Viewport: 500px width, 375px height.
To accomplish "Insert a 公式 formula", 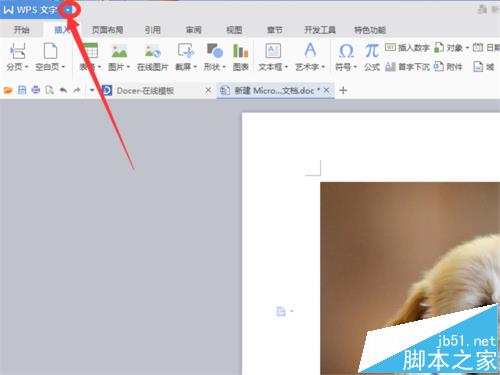I will (x=372, y=57).
